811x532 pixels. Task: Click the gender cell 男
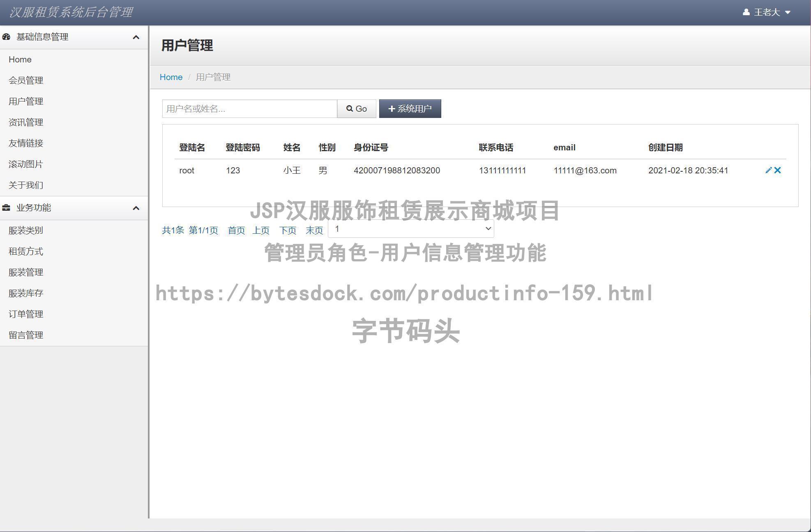click(323, 170)
